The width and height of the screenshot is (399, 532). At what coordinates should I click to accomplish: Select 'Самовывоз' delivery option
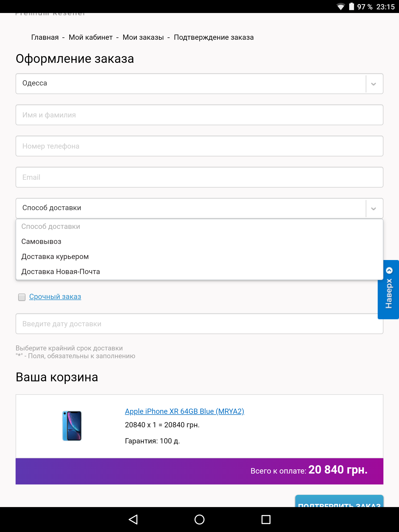point(41,242)
